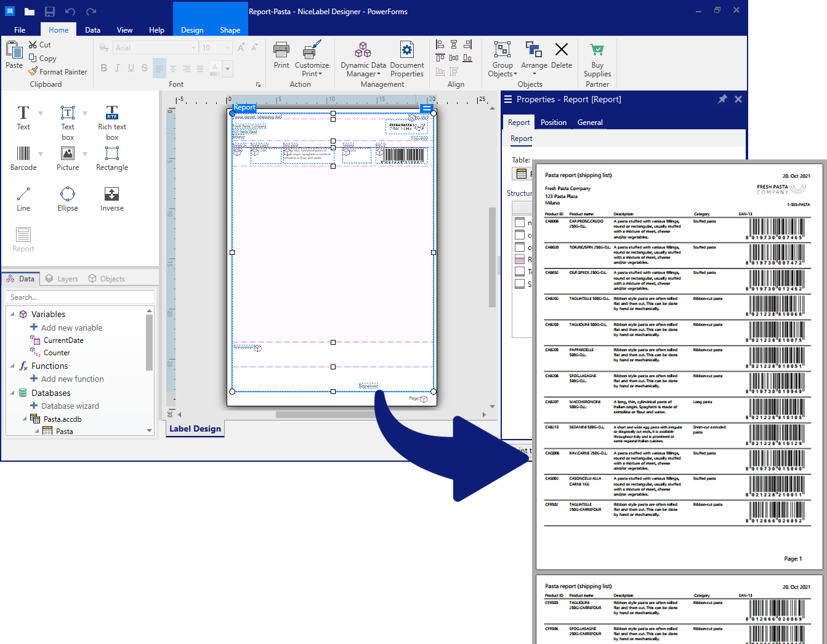The width and height of the screenshot is (827, 644).
Task: Tick the first checkbox in Structure list
Action: [x=520, y=223]
